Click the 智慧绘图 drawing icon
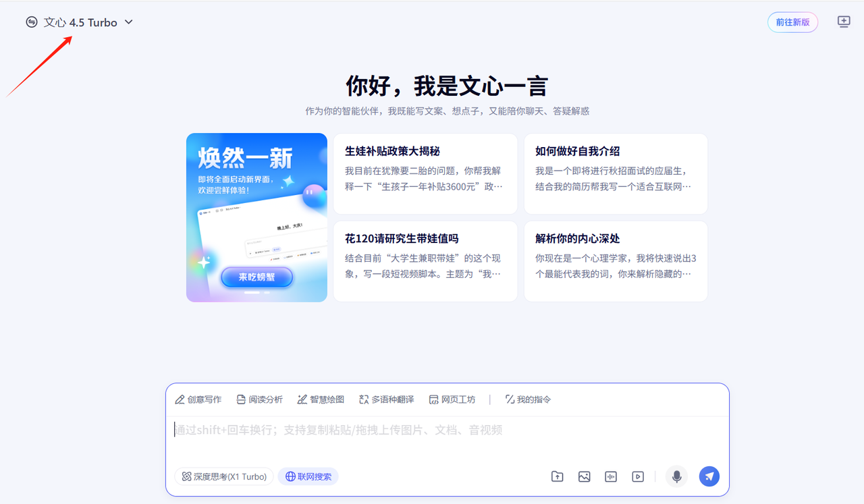864x504 pixels. pos(302,399)
